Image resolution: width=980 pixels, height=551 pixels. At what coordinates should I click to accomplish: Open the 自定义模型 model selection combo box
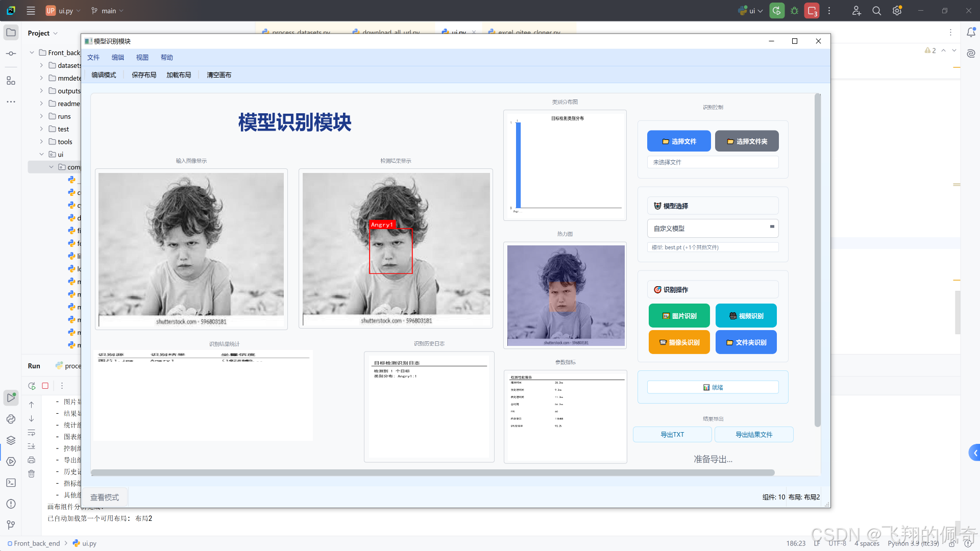click(x=713, y=228)
